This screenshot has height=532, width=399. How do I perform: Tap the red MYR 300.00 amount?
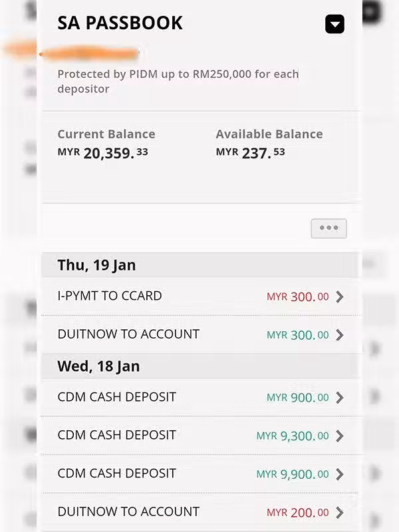click(x=298, y=297)
